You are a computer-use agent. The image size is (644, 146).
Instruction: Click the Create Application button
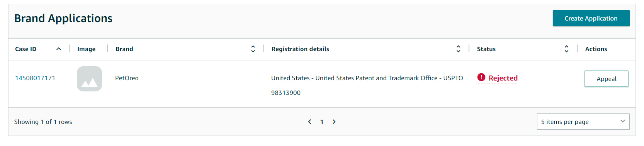tap(591, 18)
